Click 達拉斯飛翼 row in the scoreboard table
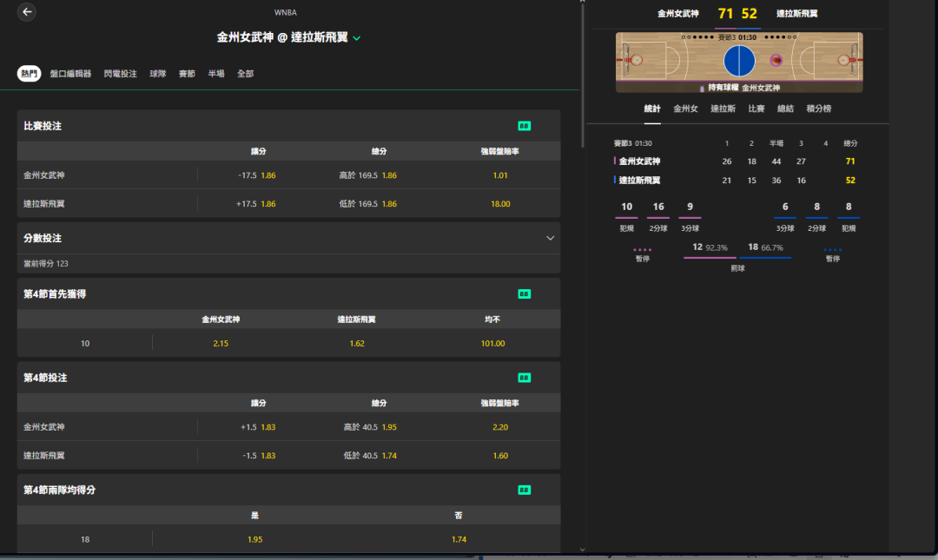 736,180
